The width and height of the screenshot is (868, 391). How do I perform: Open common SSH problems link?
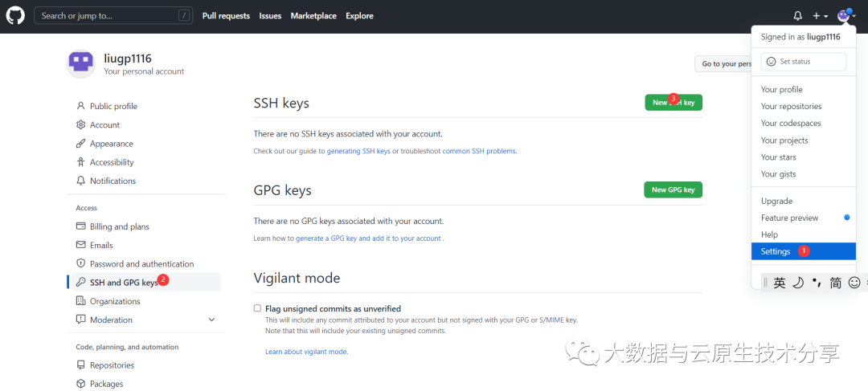click(479, 151)
